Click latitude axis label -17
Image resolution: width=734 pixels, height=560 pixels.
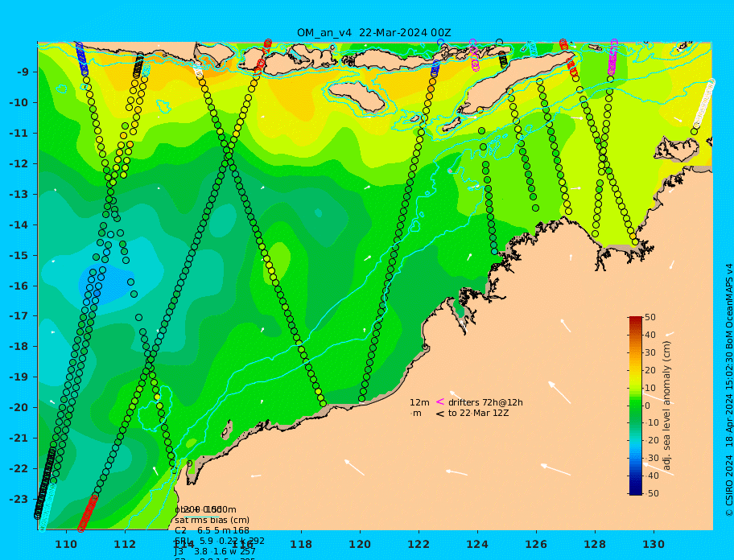(x=19, y=315)
